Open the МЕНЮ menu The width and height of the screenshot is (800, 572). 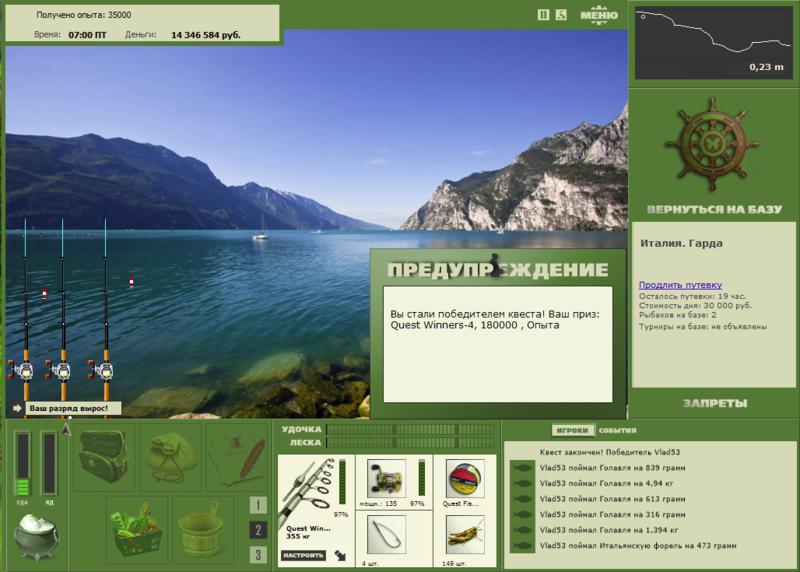tap(599, 15)
